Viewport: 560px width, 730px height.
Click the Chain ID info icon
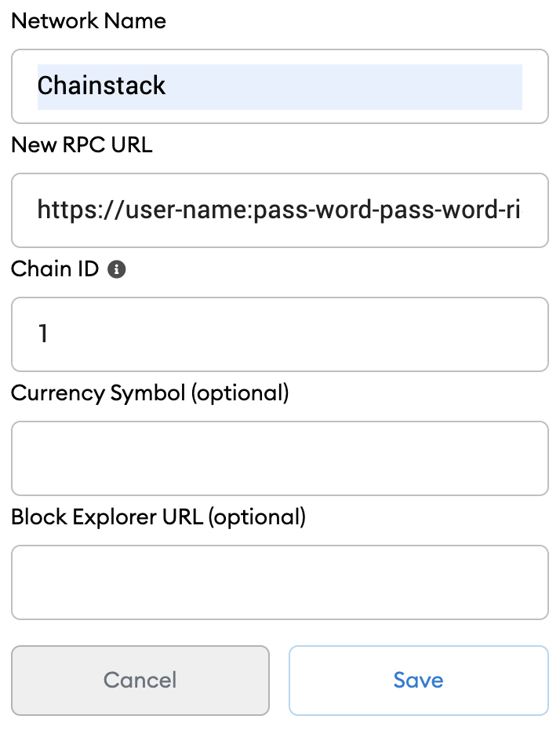pos(117,269)
